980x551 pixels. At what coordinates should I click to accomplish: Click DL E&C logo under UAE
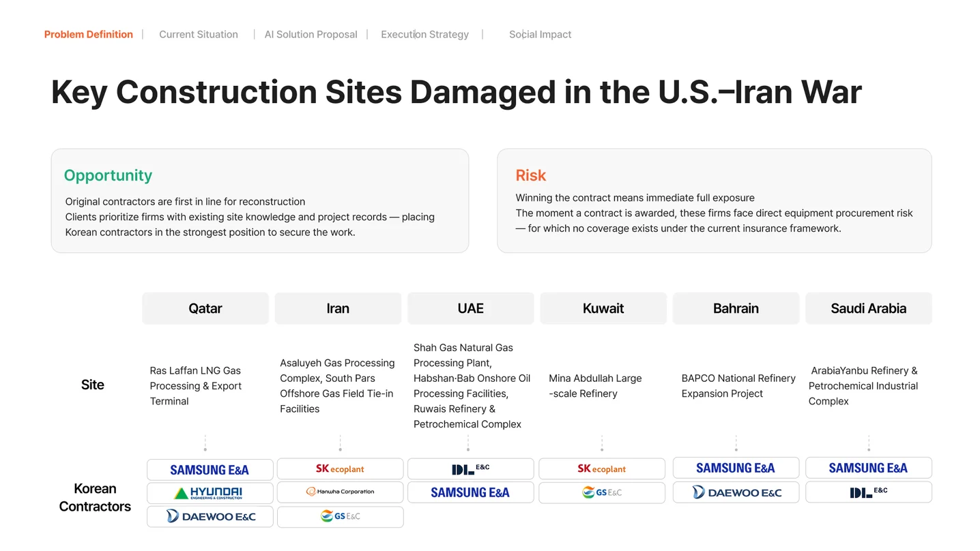click(x=471, y=468)
